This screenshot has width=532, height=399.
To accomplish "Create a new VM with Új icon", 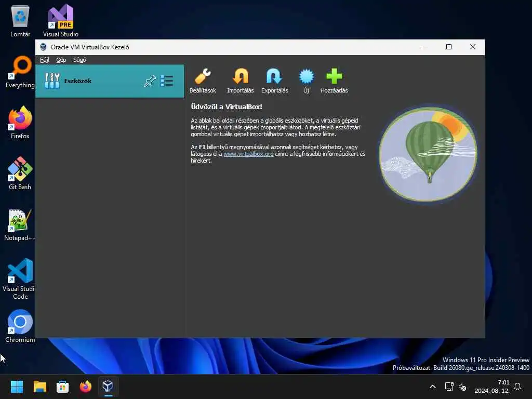I will (x=307, y=81).
